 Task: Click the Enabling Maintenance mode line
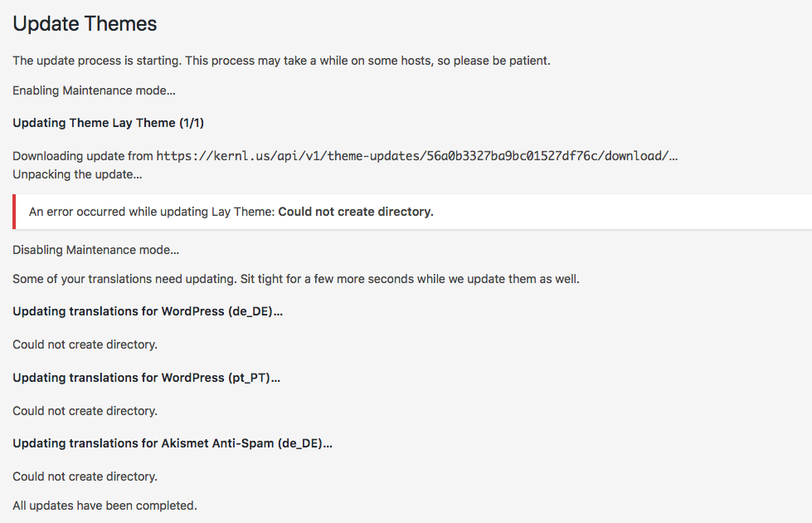pyautogui.click(x=94, y=90)
